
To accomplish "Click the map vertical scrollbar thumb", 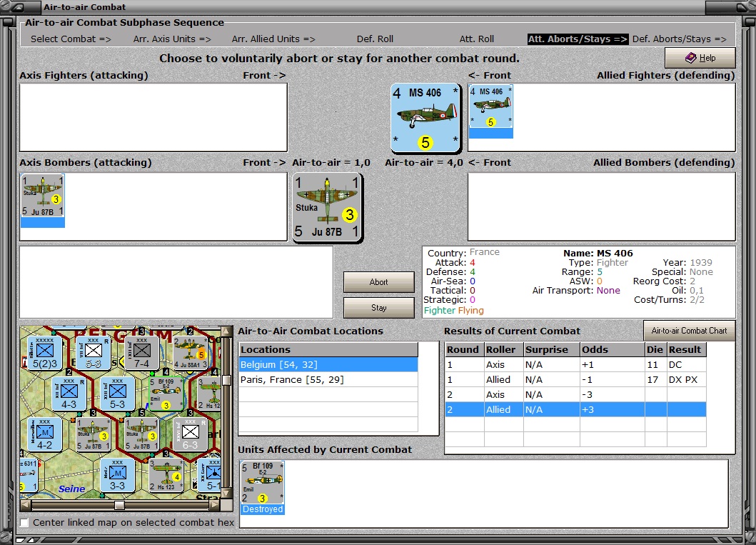I will point(226,380).
